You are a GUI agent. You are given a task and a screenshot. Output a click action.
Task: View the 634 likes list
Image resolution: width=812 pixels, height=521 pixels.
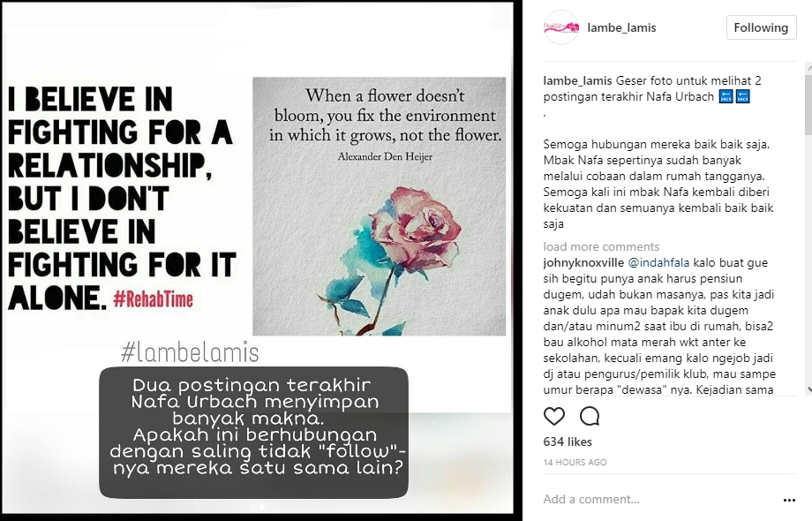tap(568, 442)
